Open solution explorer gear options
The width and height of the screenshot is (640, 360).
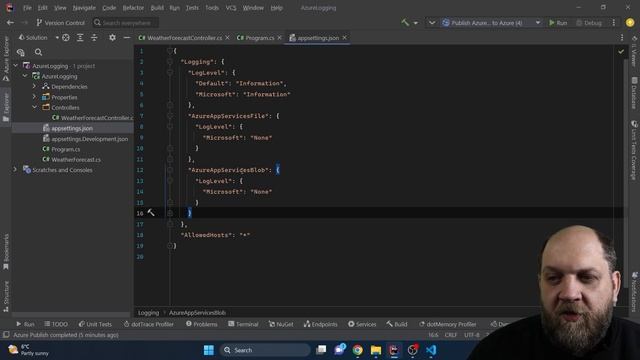pyautogui.click(x=112, y=38)
